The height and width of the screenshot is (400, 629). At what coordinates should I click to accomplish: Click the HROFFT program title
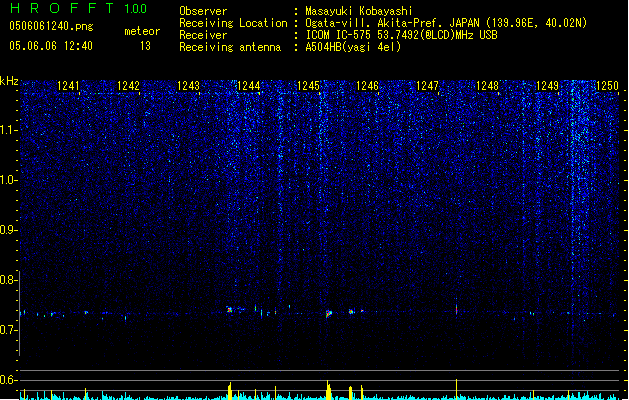click(x=62, y=8)
